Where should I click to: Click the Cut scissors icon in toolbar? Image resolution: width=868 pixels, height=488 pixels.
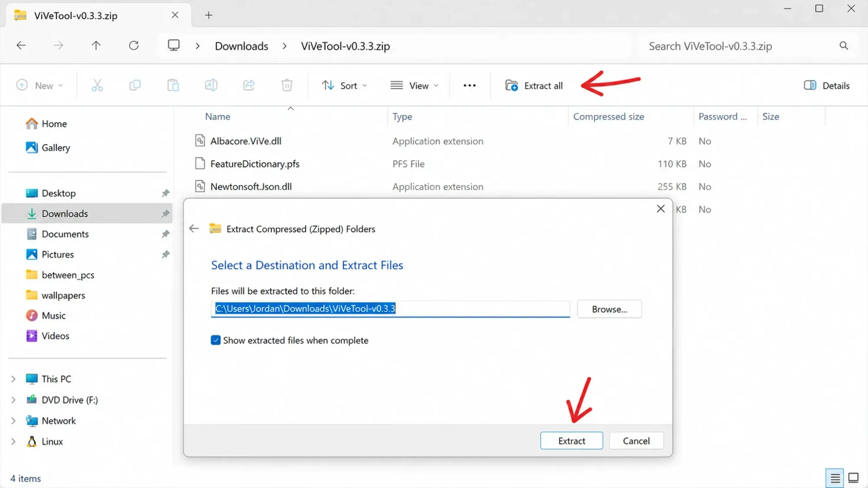[x=97, y=85]
